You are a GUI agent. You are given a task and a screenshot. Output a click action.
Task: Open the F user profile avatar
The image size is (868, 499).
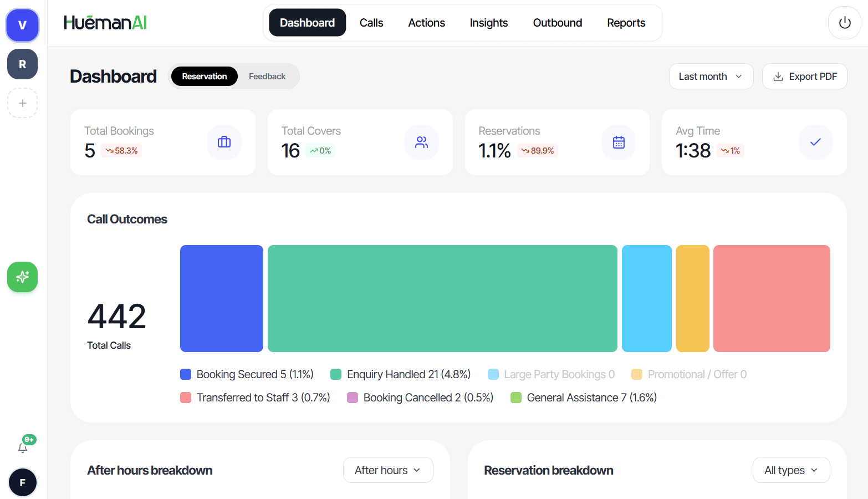[x=23, y=482]
